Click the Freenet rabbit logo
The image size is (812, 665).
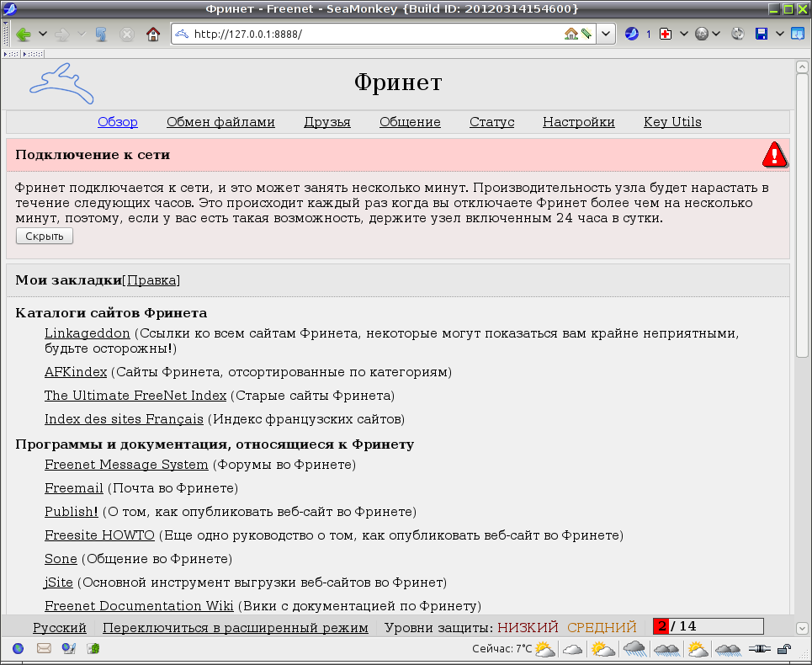pos(61,83)
